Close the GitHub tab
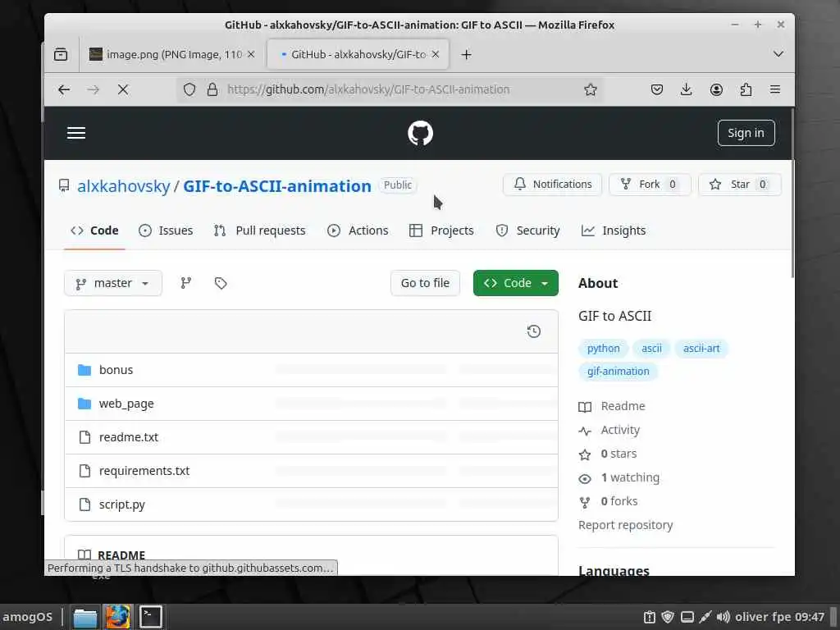This screenshot has height=630, width=840. [x=436, y=54]
